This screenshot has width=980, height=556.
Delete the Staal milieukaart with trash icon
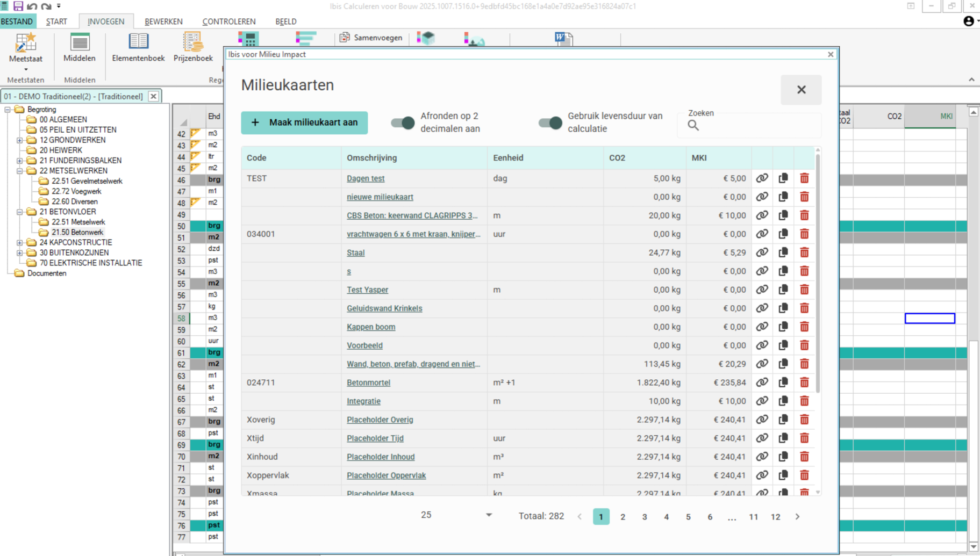click(x=804, y=252)
